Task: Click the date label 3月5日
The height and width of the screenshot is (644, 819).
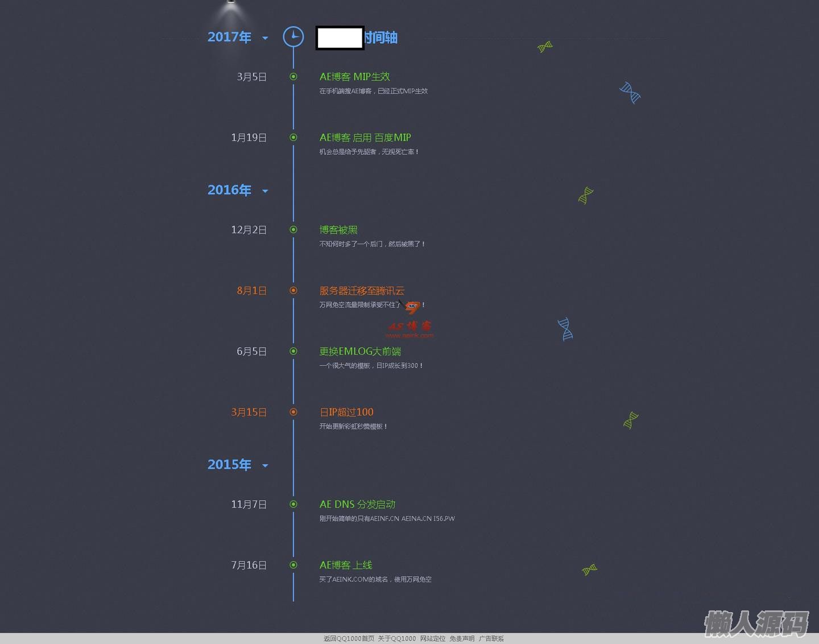Action: (x=251, y=77)
